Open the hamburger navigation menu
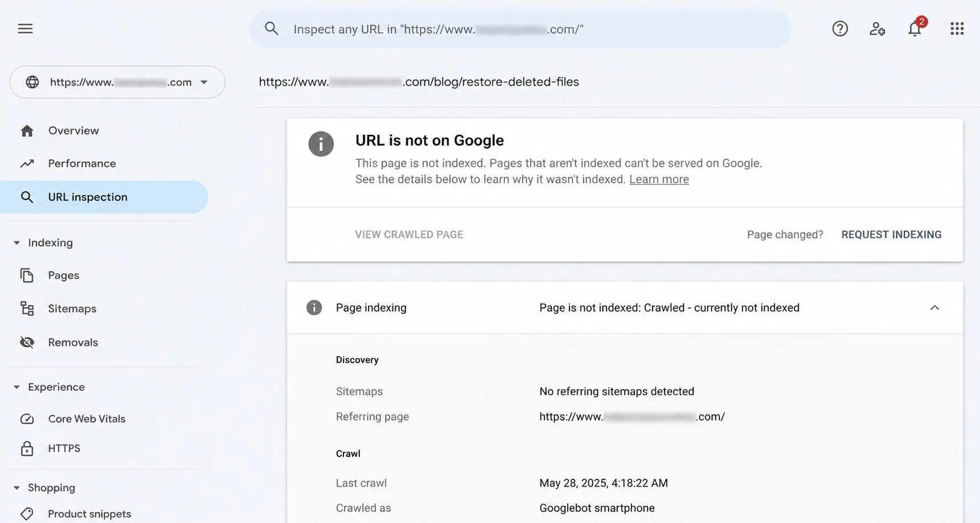The height and width of the screenshot is (523, 980). point(25,29)
